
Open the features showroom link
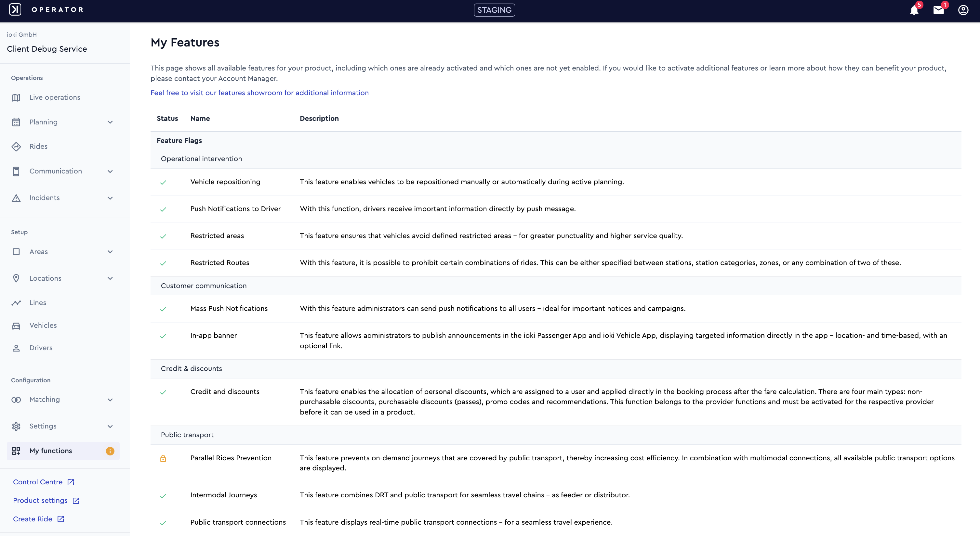click(259, 93)
